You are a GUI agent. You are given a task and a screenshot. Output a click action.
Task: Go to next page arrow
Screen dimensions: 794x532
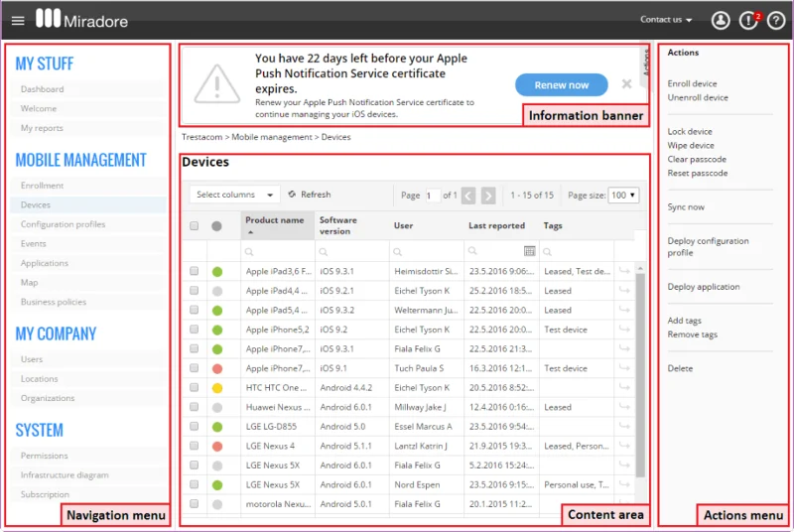(488, 196)
